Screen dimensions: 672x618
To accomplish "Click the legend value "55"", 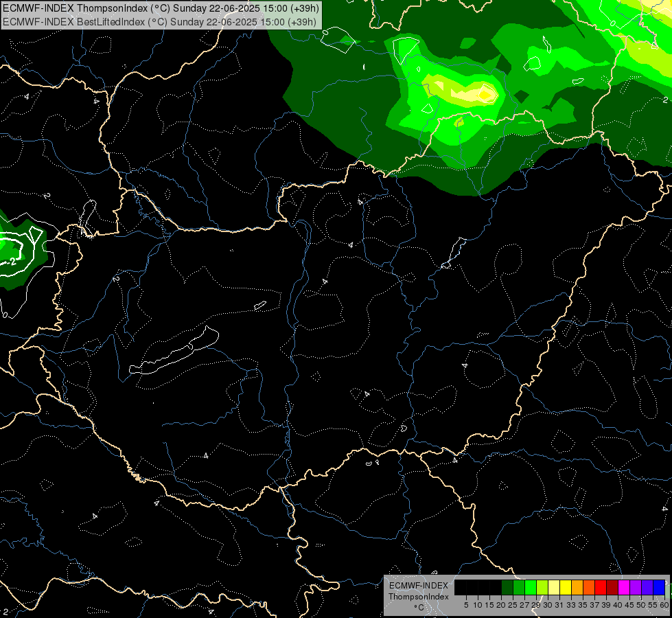I will [652, 605].
